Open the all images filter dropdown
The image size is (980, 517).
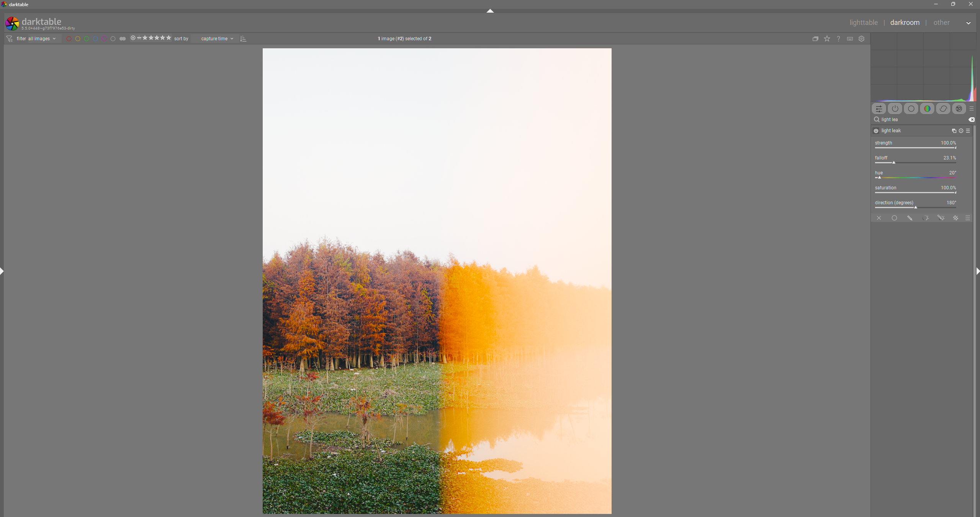pos(42,39)
